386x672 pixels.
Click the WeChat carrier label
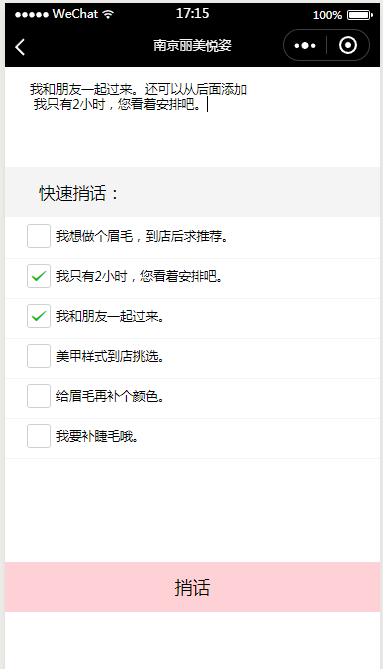(x=75, y=14)
